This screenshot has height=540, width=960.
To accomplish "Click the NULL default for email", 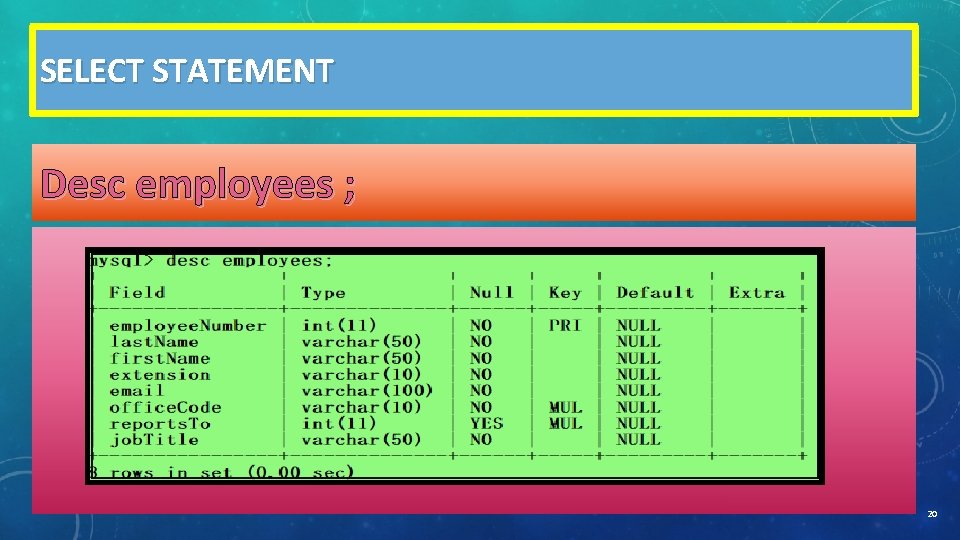I will pos(638,391).
